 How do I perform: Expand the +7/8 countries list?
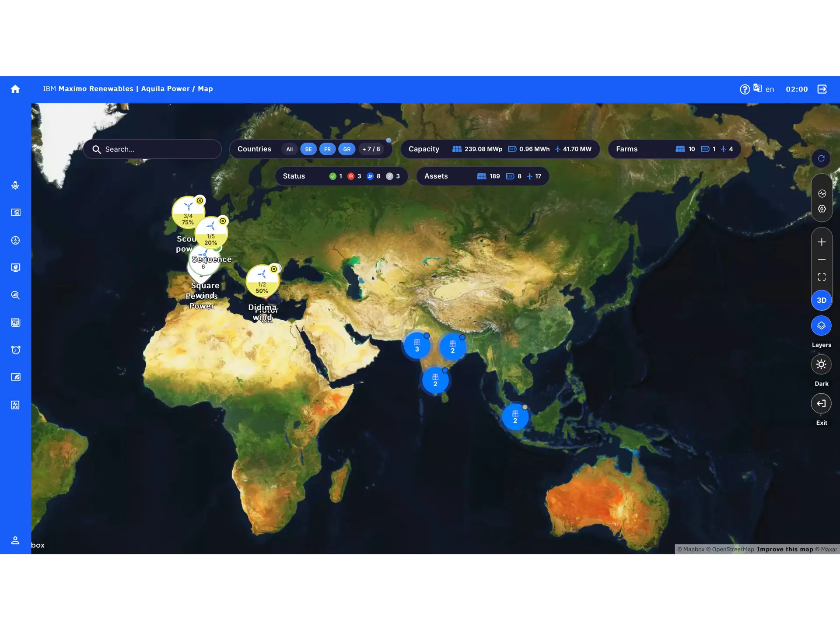[371, 149]
